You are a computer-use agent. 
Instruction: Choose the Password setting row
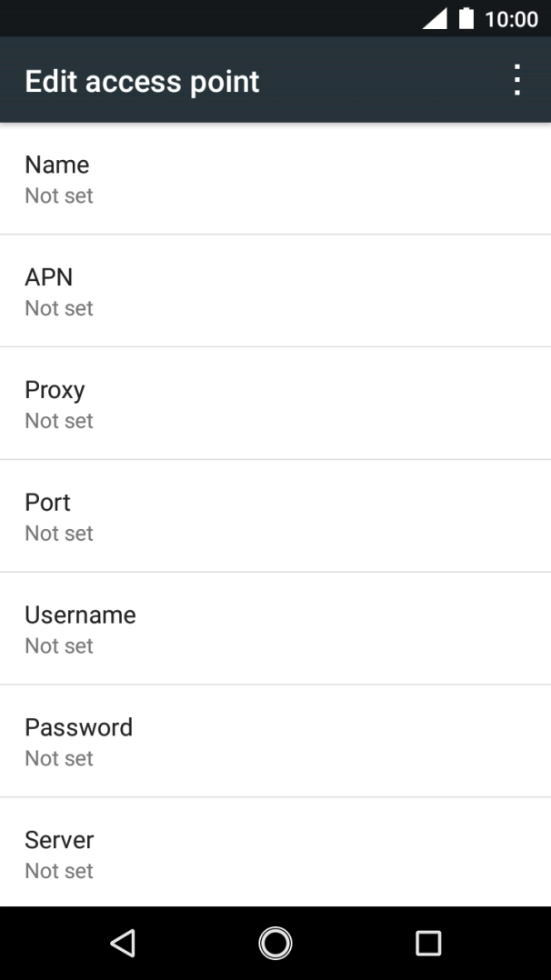(x=78, y=728)
